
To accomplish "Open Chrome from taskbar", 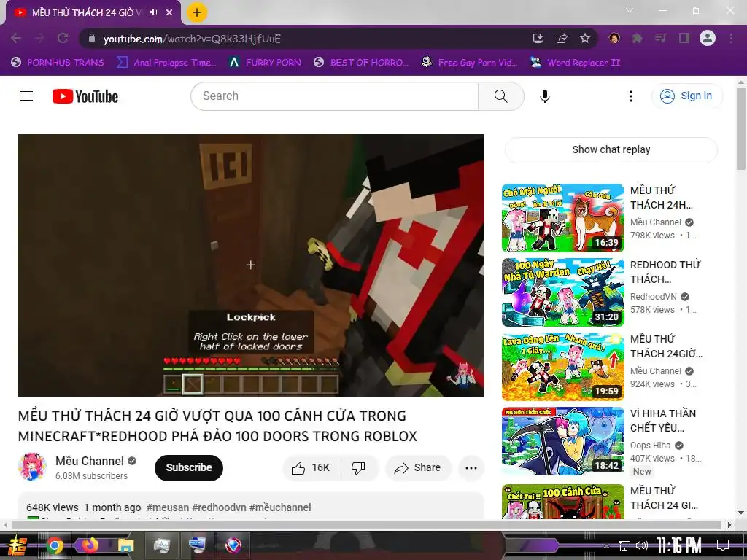I will coord(55,545).
